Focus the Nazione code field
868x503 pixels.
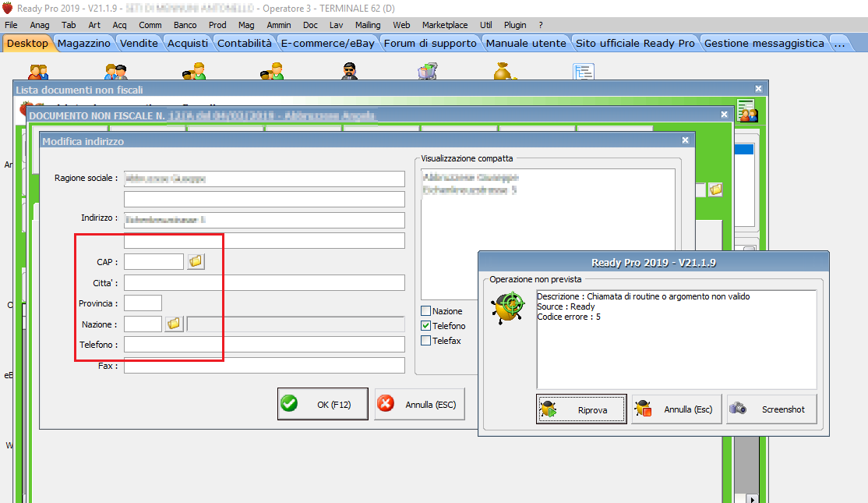143,324
